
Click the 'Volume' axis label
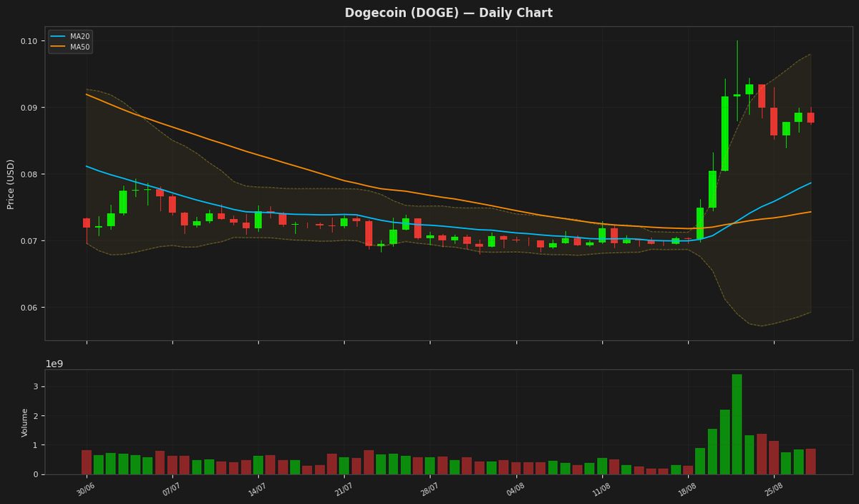click(25, 422)
